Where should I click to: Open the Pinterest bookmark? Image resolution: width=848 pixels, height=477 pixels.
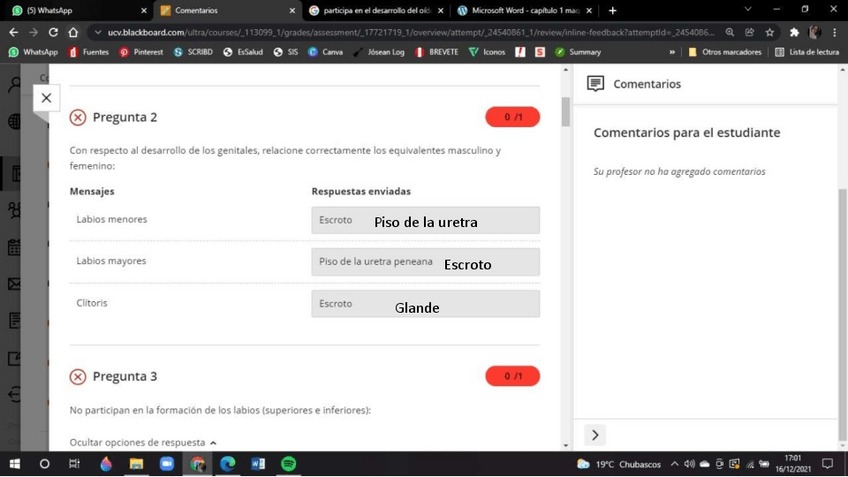pyautogui.click(x=141, y=52)
